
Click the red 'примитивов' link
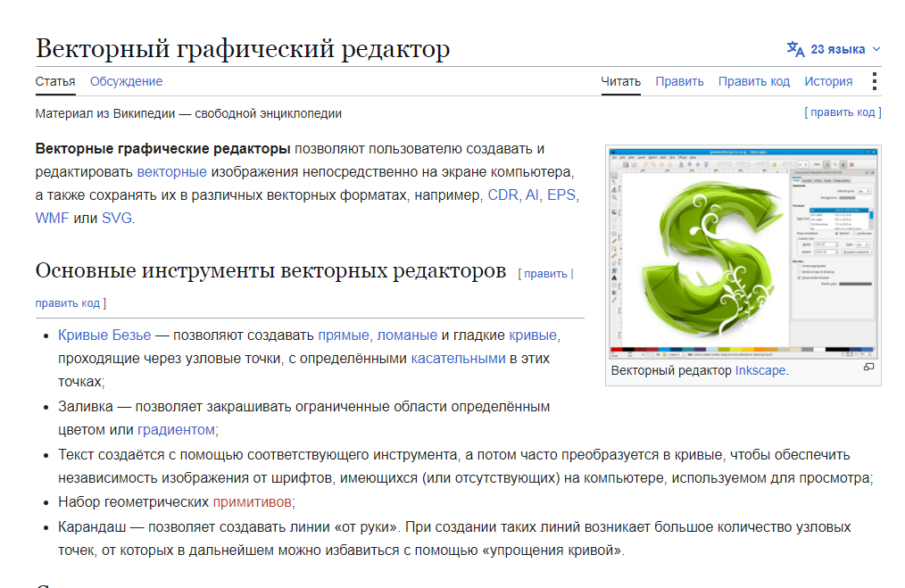click(253, 502)
